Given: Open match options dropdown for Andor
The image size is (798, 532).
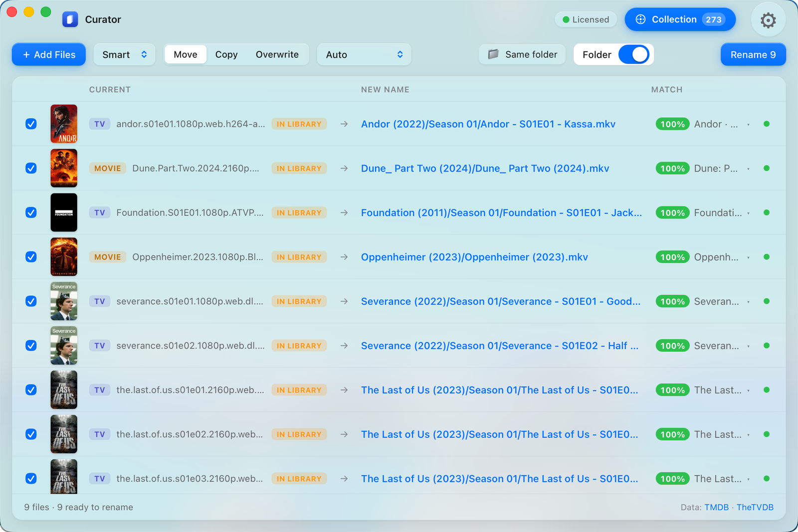Looking at the screenshot, I should coord(748,125).
